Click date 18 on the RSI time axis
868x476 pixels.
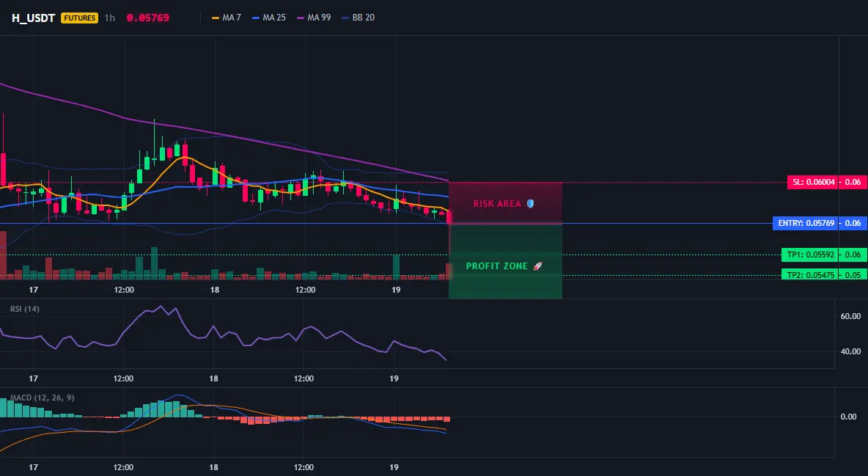(213, 378)
